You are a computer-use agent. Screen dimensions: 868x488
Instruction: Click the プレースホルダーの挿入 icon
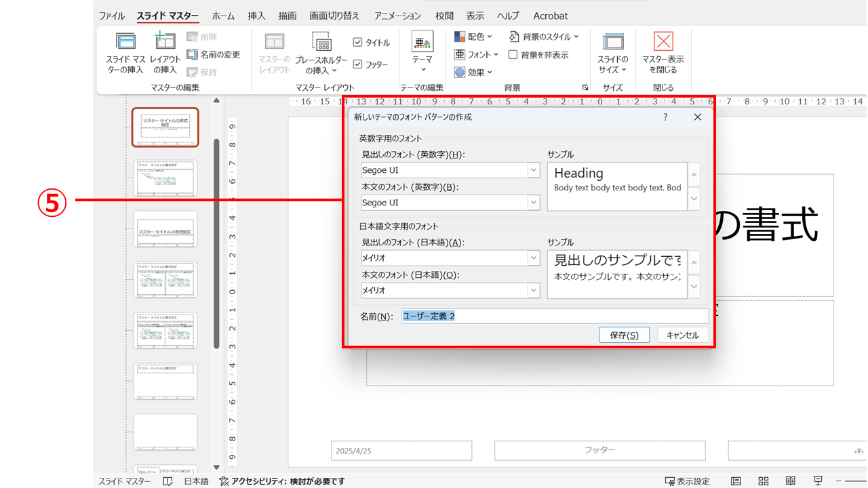(x=321, y=43)
